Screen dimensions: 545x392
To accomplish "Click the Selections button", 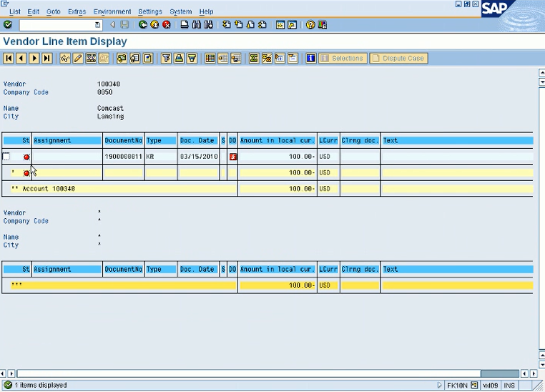I will (x=343, y=58).
